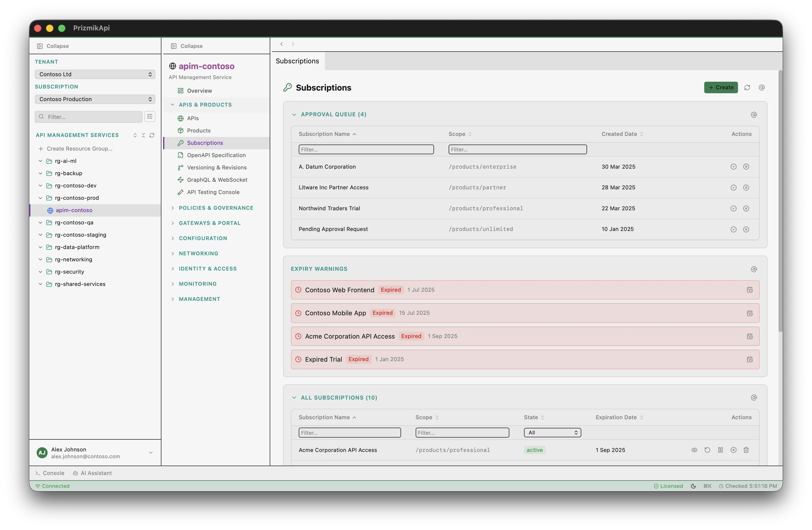
Task: Toggle dark mode in the status bar
Action: tap(693, 485)
